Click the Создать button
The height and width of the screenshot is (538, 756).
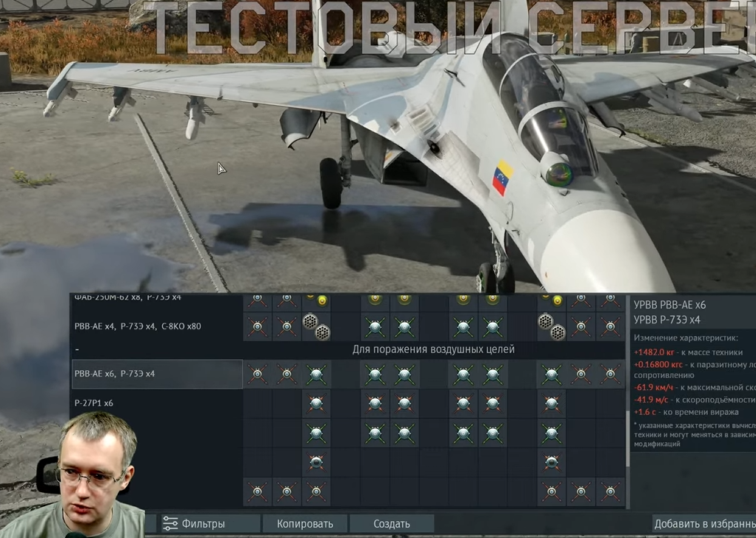(392, 523)
